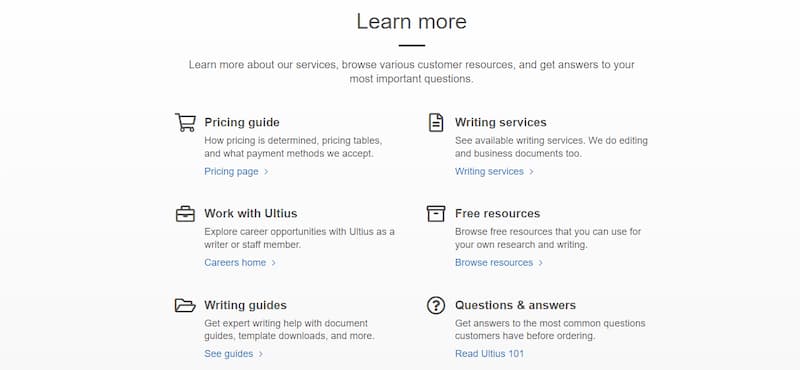
Task: Click the chevron arrow after Pricing page
Action: 266,171
